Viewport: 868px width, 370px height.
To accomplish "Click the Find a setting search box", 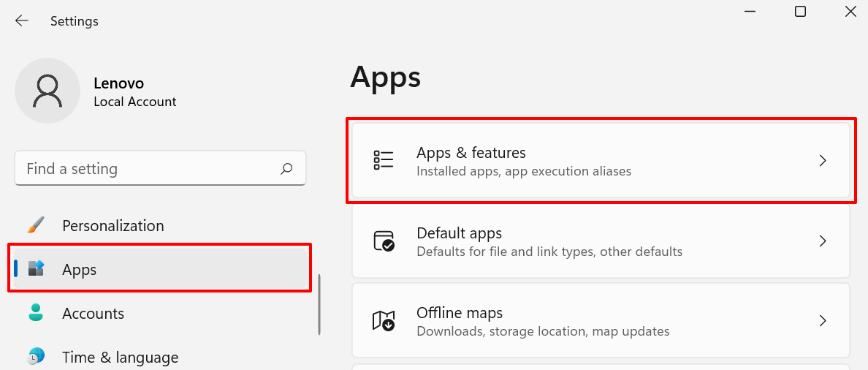I will pos(160,168).
